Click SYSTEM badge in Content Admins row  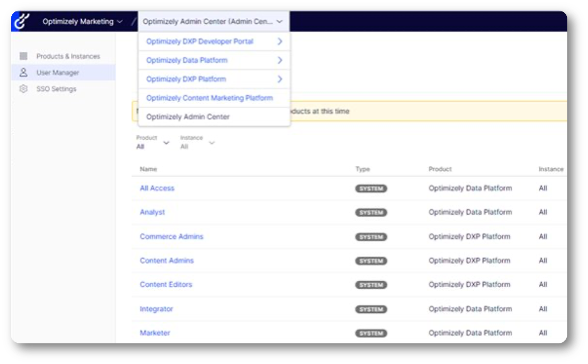[371, 261]
